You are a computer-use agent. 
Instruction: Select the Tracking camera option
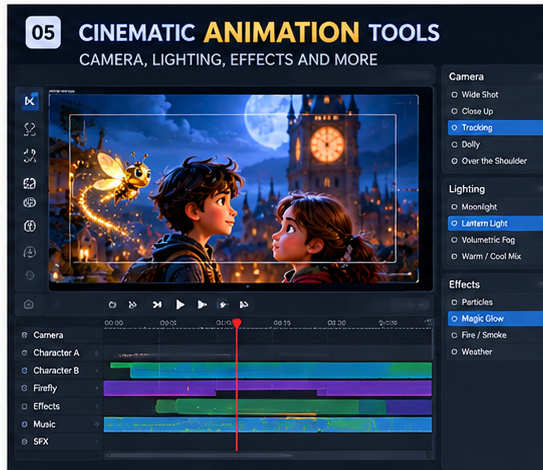pyautogui.click(x=495, y=128)
